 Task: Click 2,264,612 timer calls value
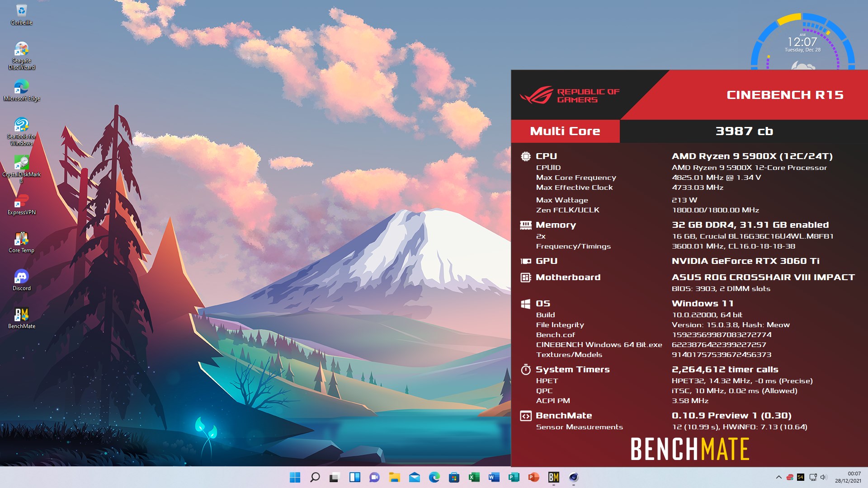(725, 370)
